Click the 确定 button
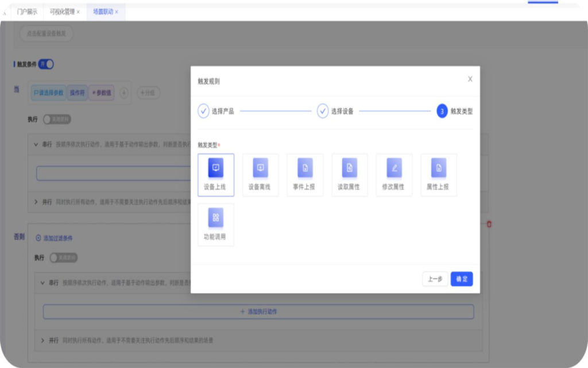Viewport: 588px width, 368px height. [x=462, y=279]
